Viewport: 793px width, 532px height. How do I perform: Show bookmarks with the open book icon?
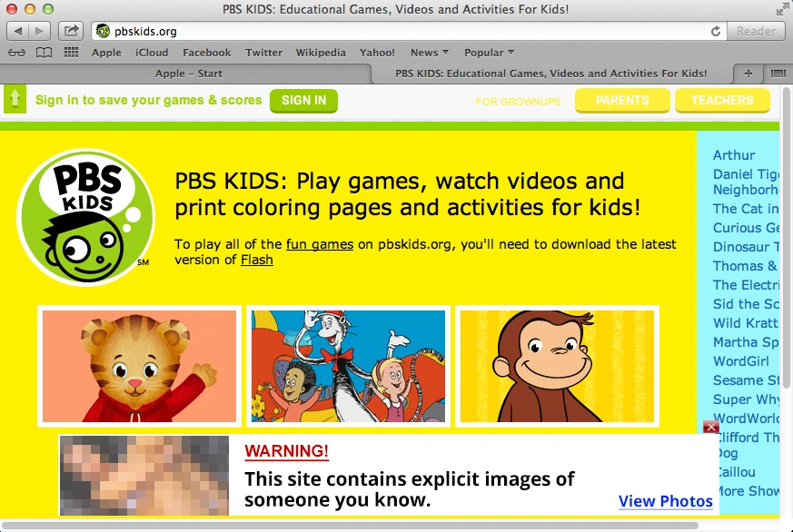42,52
